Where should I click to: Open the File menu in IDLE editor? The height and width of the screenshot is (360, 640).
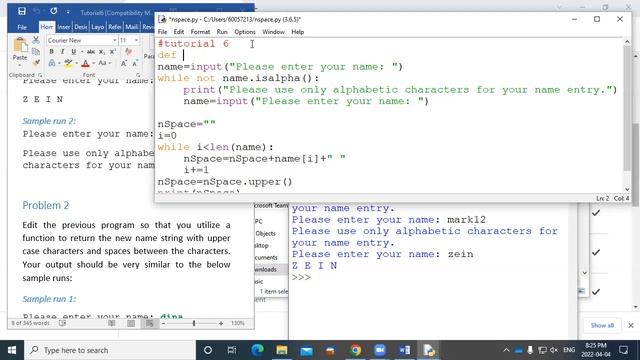pos(162,32)
